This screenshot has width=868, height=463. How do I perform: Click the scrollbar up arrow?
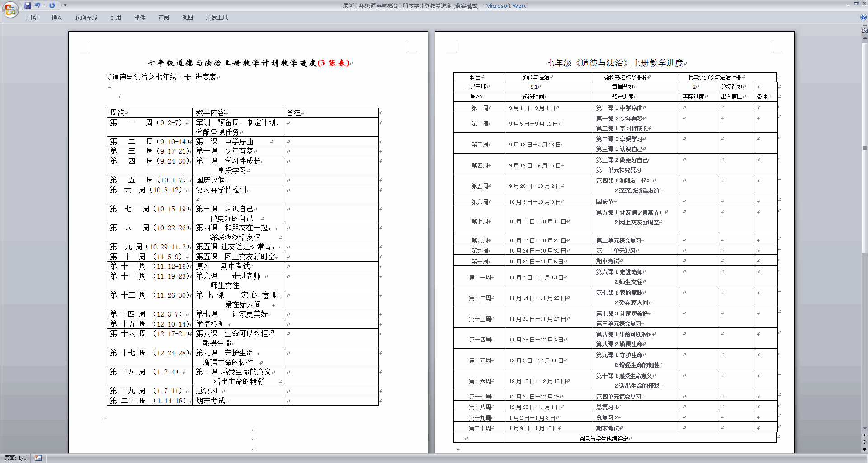865,38
